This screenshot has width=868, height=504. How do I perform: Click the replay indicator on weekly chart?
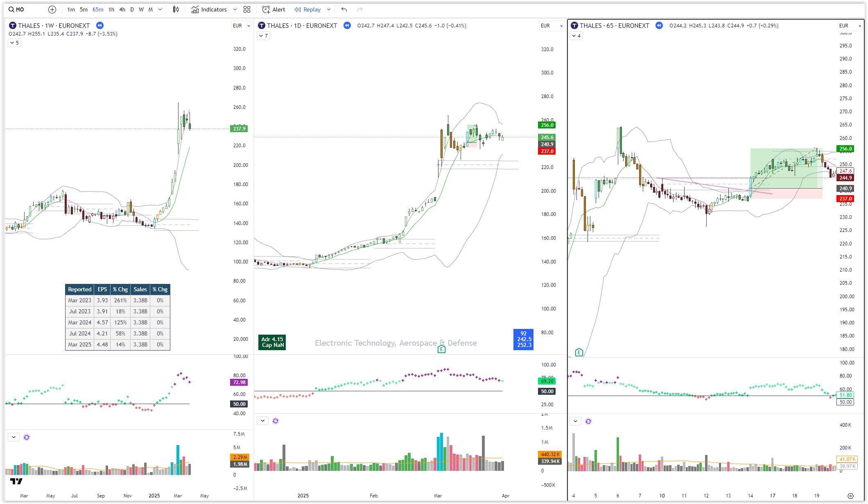[100, 25]
